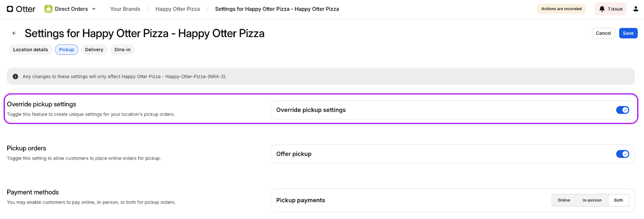Open the Delivery tab
Image resolution: width=644 pixels, height=219 pixels.
[x=94, y=50]
